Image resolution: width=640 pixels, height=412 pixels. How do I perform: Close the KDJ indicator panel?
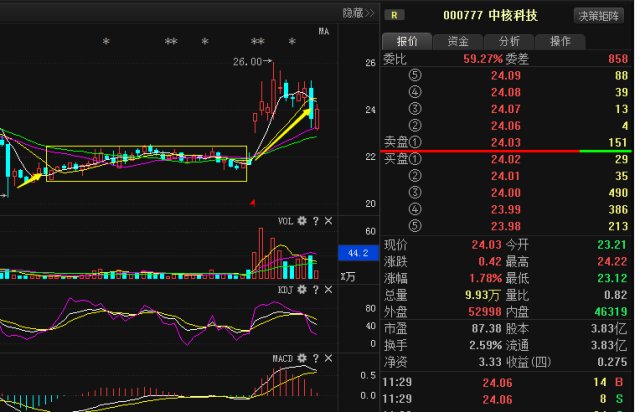coord(327,289)
